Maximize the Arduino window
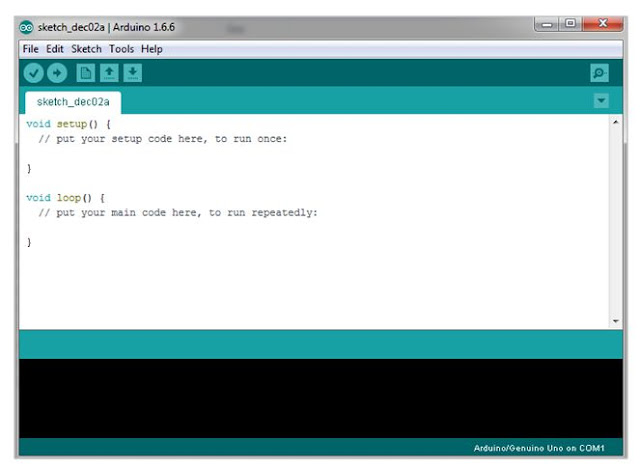Screen dimensions: 640x471 (571, 24)
